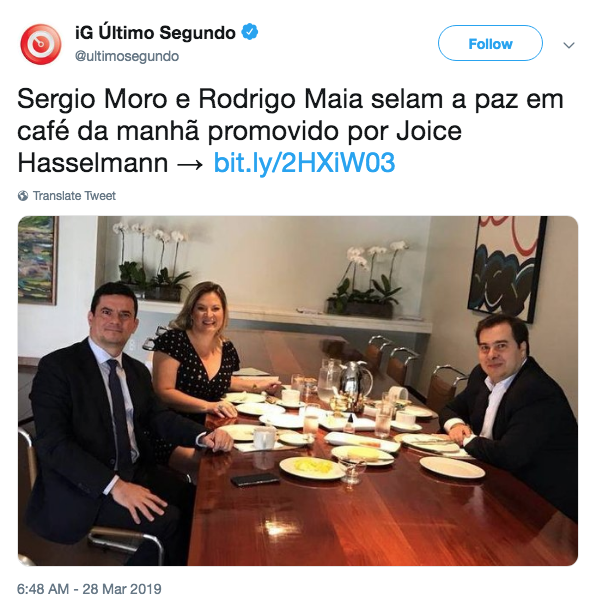This screenshot has height=608, width=603.
Task: Click the Translate Tweet link
Action: pos(74,196)
